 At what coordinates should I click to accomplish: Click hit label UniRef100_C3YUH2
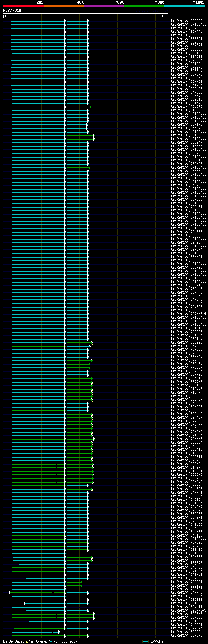pos(187,578)
